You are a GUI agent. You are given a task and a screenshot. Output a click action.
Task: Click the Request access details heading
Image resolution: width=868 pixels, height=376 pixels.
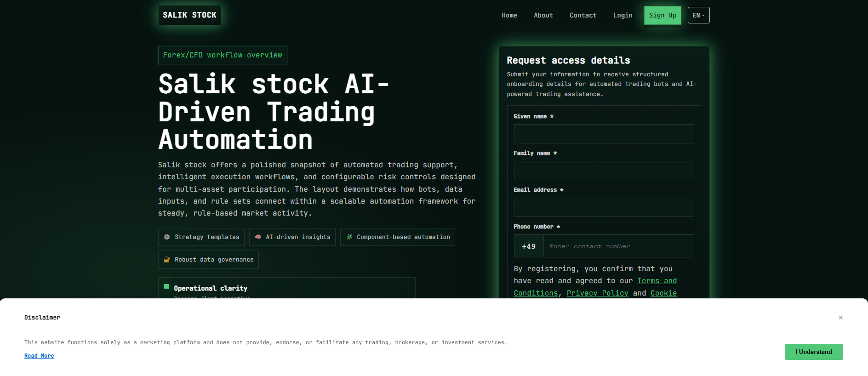point(568,60)
